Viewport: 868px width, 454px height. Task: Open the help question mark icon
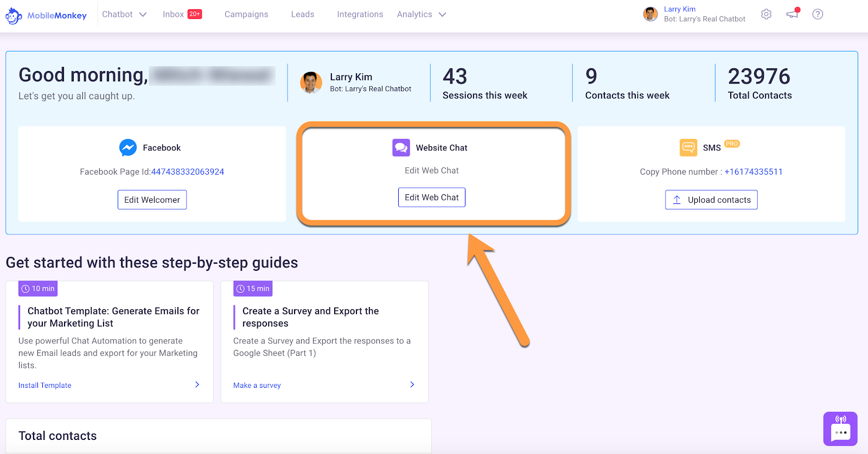(818, 14)
